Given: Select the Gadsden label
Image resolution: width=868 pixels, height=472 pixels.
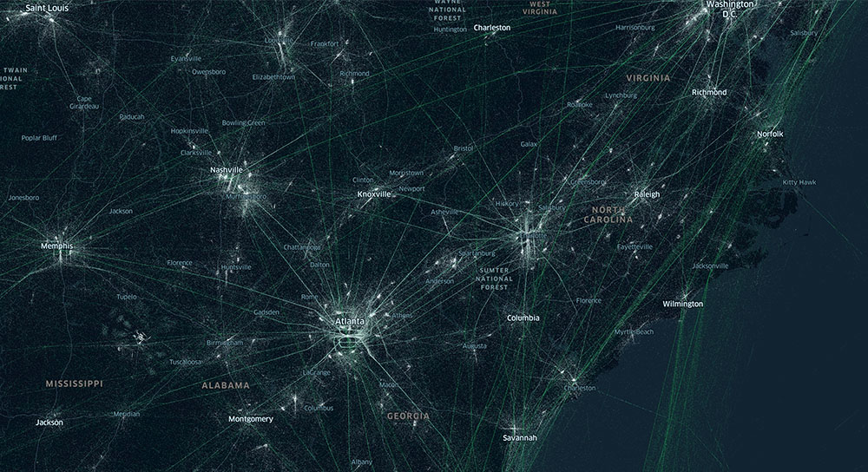Looking at the screenshot, I should (x=266, y=312).
